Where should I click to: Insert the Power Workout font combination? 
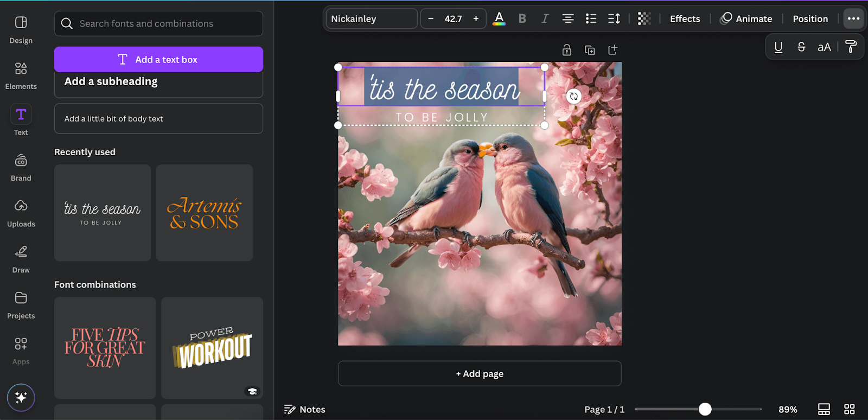[x=212, y=348]
